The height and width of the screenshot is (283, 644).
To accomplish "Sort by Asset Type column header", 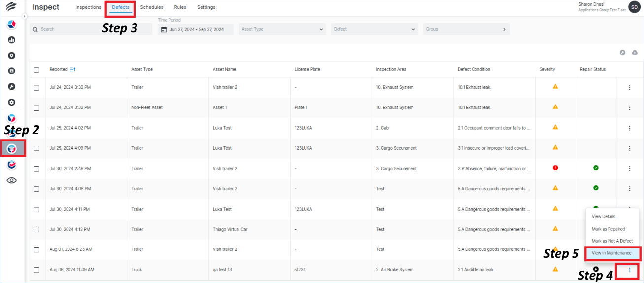I will click(142, 69).
